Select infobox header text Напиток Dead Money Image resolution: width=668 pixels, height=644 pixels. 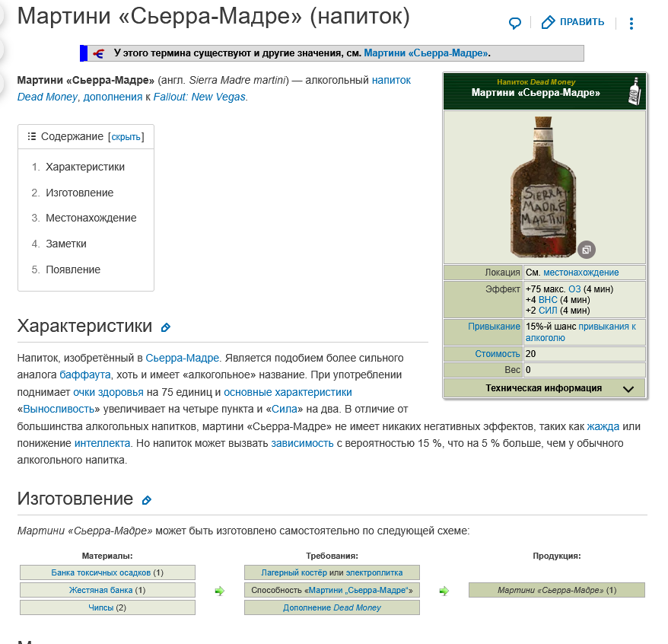[536, 81]
